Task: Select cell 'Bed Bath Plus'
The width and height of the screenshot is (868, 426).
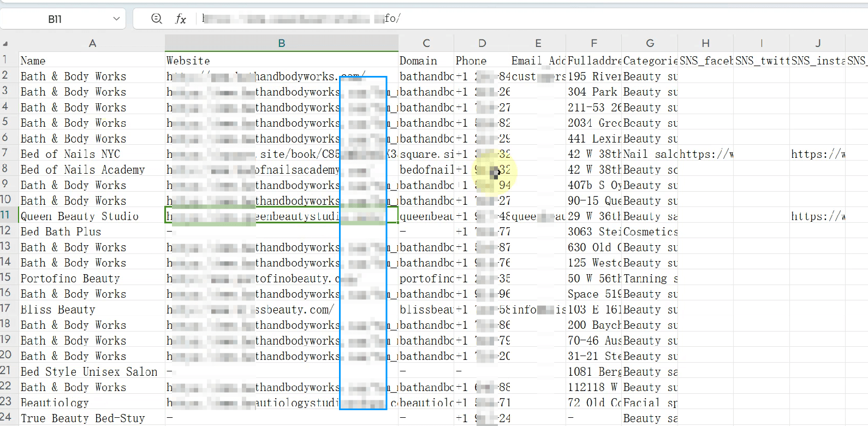Action: (x=92, y=232)
